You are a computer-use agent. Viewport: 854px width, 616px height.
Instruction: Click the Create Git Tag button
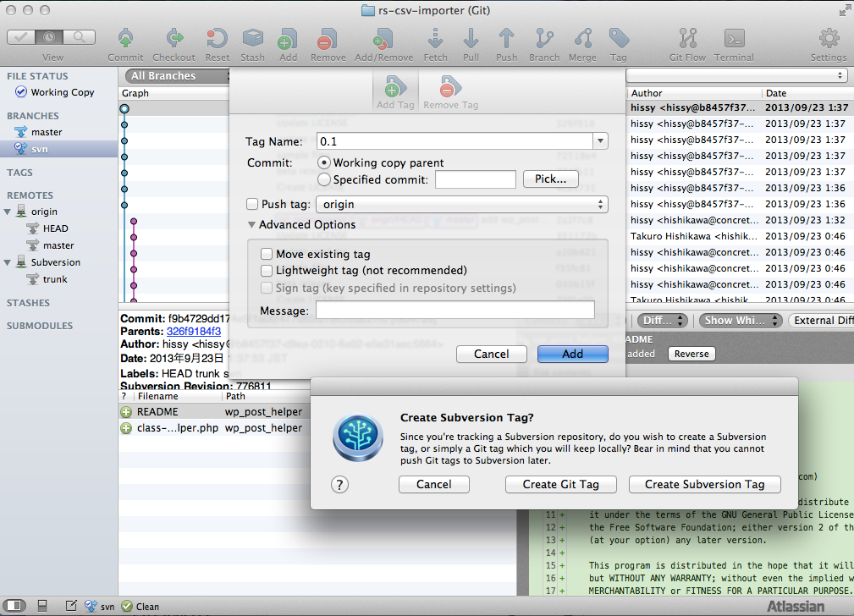click(x=560, y=484)
